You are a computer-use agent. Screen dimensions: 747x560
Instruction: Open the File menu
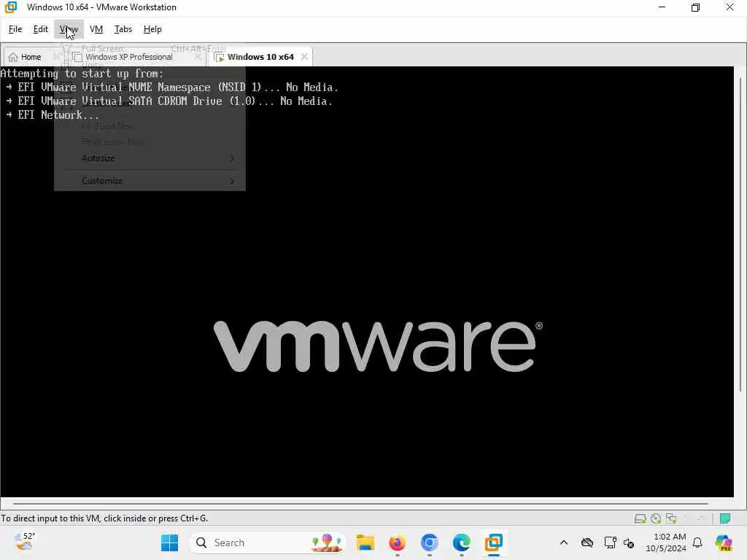[15, 29]
